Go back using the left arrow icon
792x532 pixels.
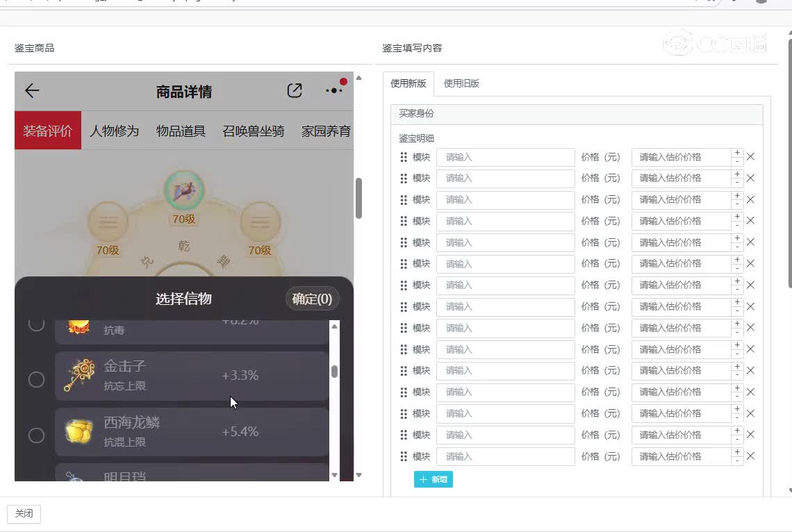coord(32,91)
